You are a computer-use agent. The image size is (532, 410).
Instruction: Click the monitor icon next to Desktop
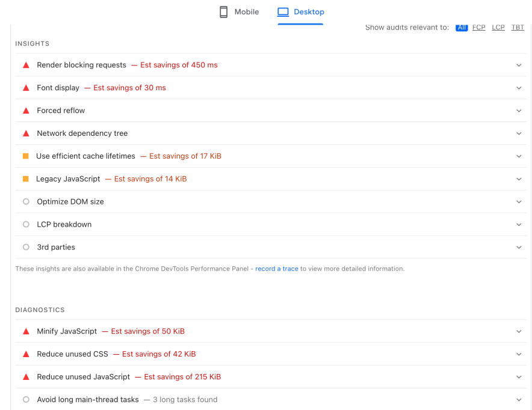[x=282, y=11]
